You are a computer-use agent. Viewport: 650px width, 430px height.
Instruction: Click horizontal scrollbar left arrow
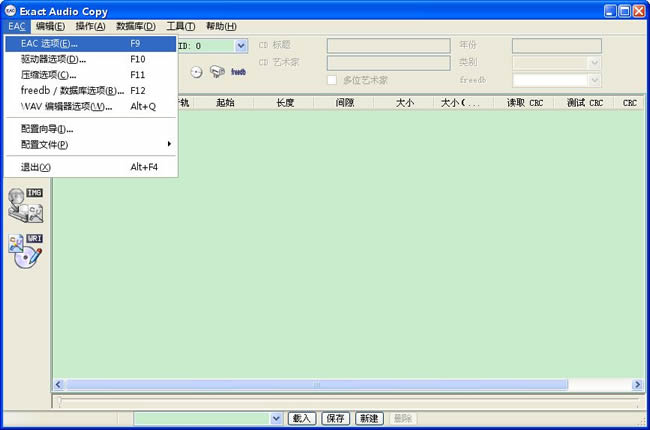(58, 385)
